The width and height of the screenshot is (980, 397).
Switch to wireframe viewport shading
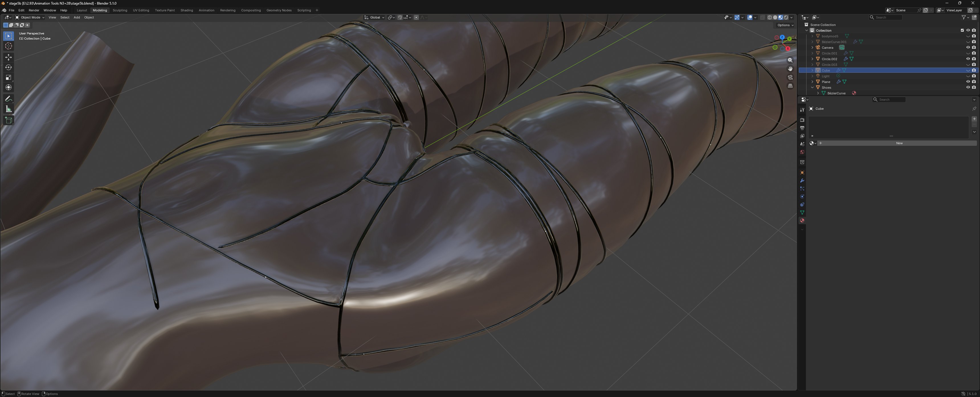[x=770, y=17]
